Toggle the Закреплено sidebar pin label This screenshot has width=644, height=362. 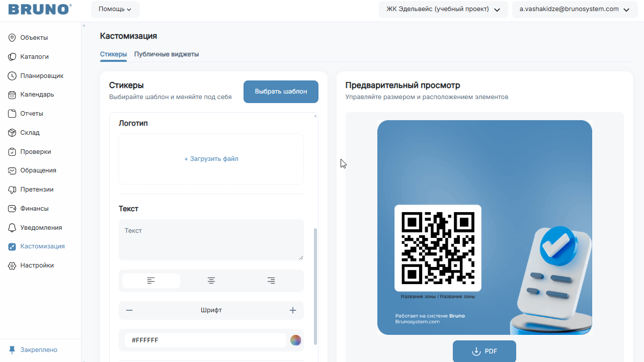39,350
